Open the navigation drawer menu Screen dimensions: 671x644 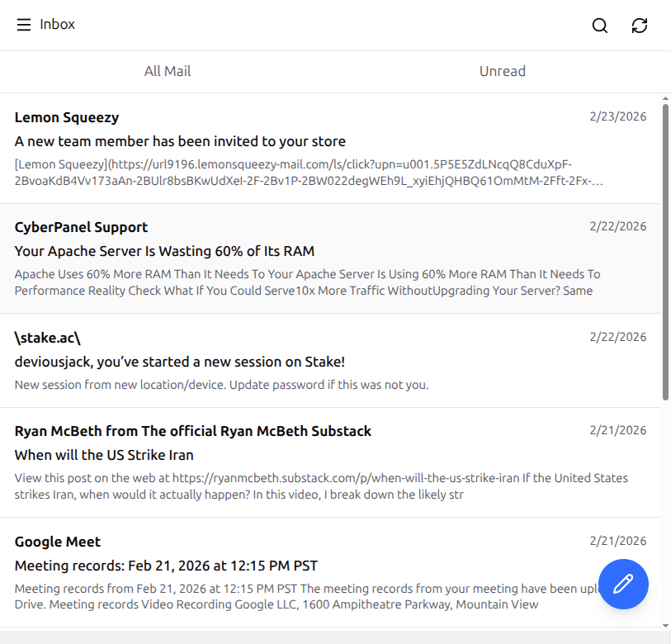point(23,25)
